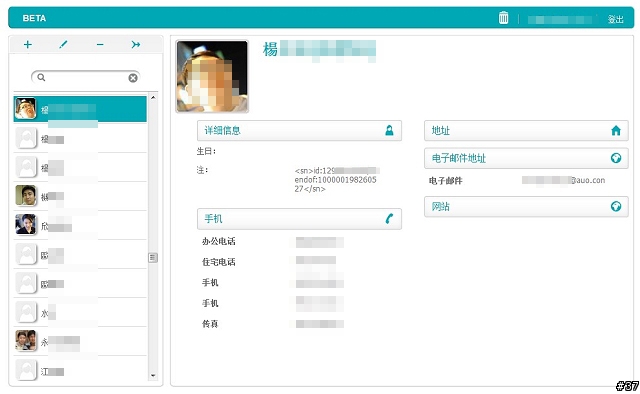Expand the 详细信息 section header
640x394 pixels.
tap(299, 131)
